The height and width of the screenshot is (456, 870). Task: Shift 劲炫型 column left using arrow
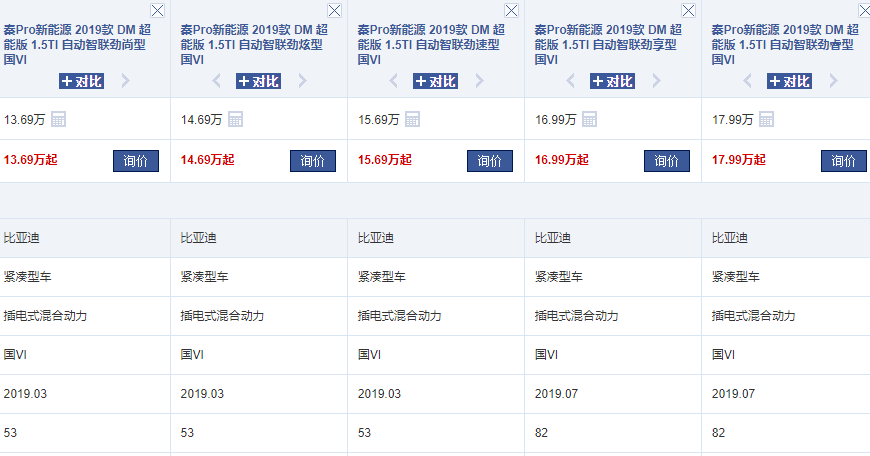point(216,81)
